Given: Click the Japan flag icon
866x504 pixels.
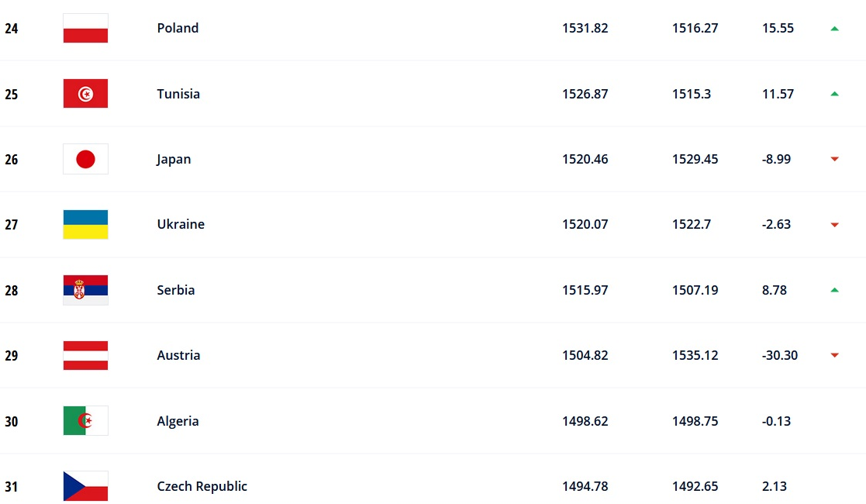Looking at the screenshot, I should click(x=85, y=159).
